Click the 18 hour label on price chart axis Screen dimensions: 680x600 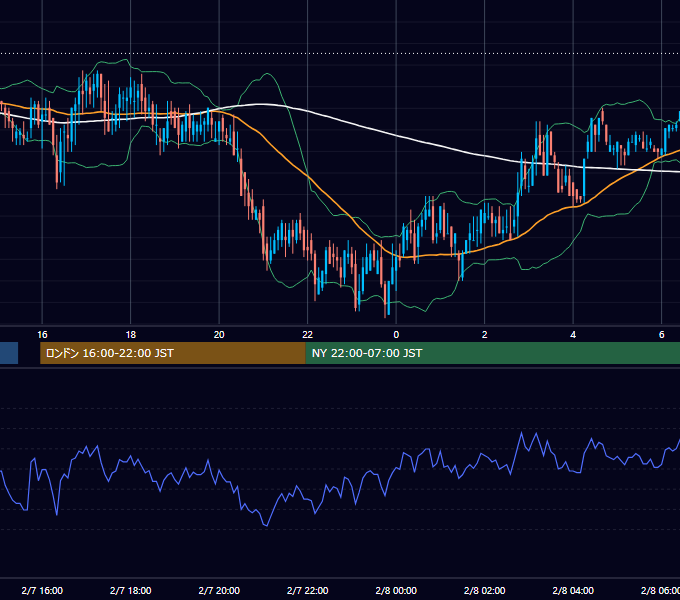point(131,335)
